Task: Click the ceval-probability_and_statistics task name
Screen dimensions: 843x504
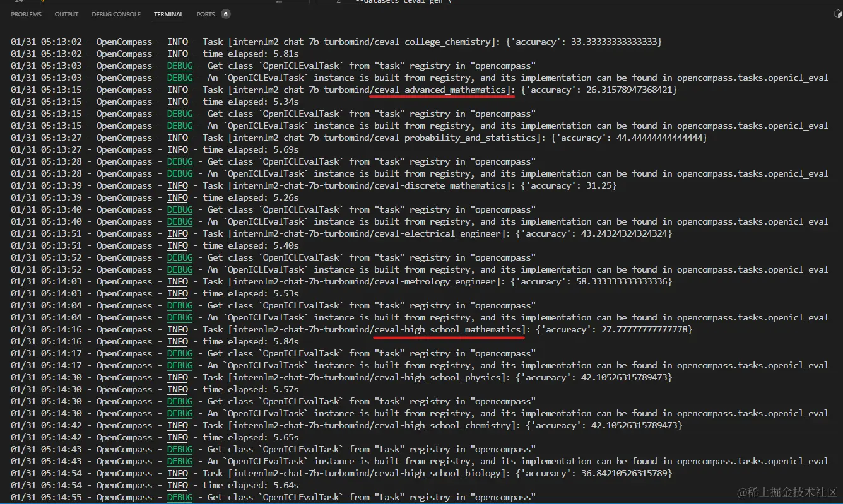Action: (x=455, y=138)
